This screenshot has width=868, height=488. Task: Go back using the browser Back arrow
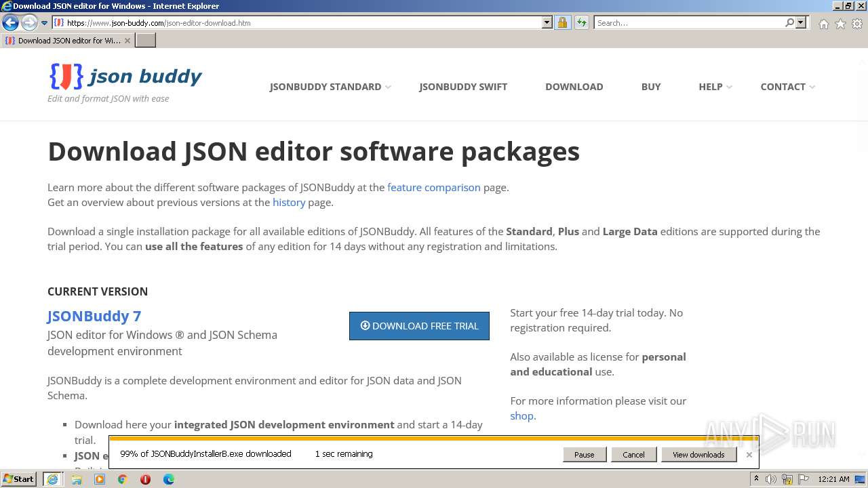(x=10, y=22)
